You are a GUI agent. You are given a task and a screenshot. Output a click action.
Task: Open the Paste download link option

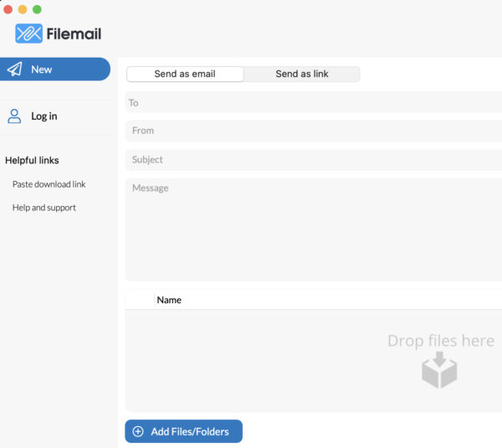tap(49, 184)
